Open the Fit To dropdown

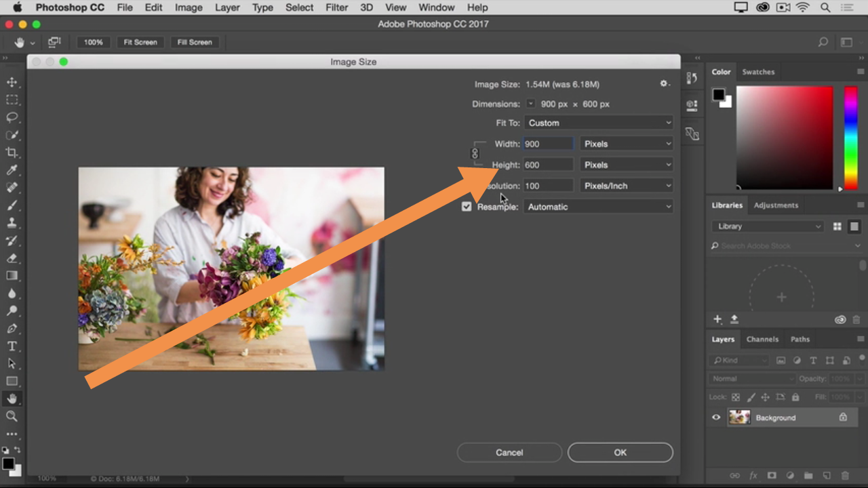click(599, 123)
